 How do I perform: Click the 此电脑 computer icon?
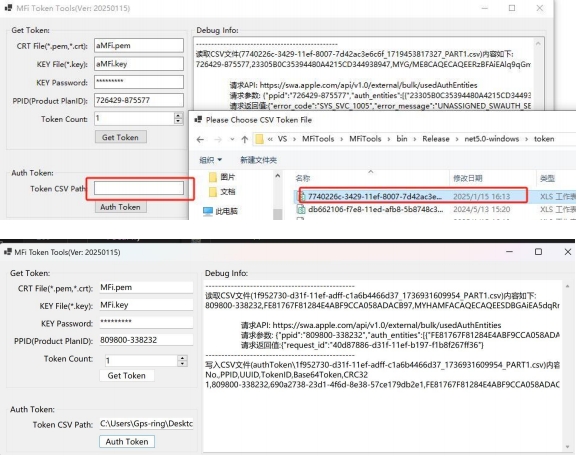208,211
